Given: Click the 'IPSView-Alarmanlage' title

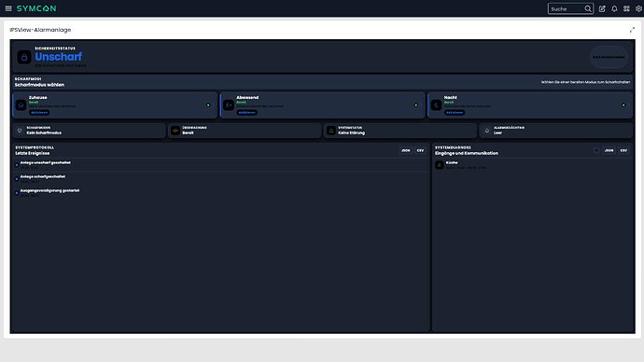Looking at the screenshot, I should pos(40,30).
